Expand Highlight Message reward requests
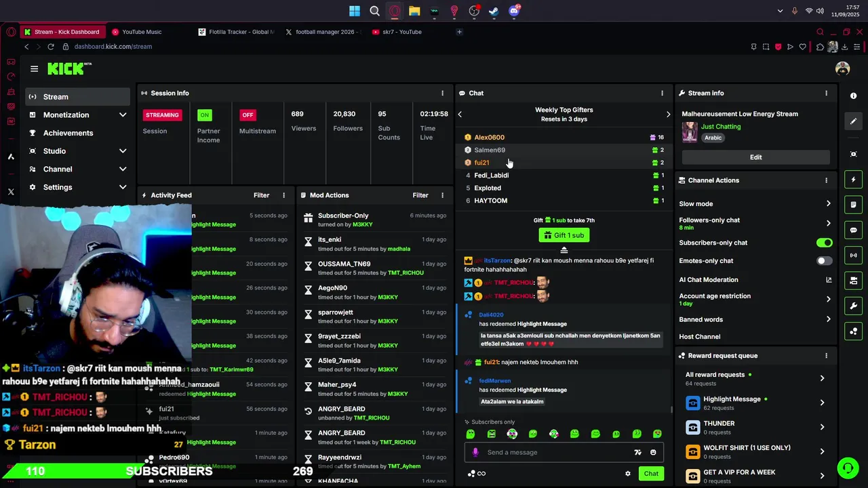This screenshot has width=868, height=488. coord(822,403)
